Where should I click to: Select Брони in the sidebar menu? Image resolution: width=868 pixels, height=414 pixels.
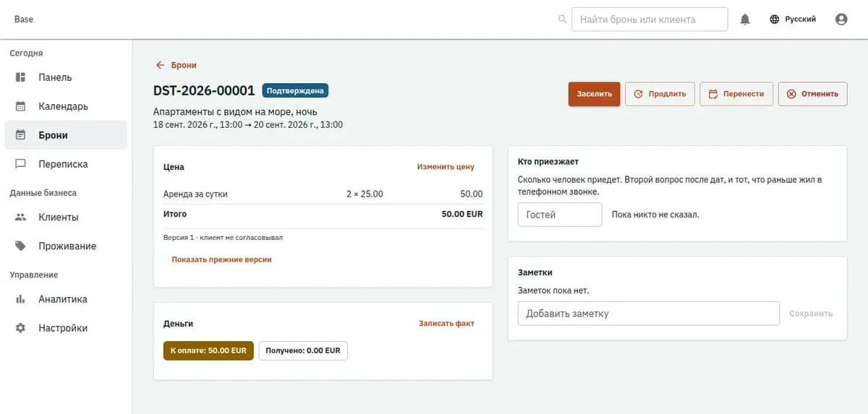(x=66, y=135)
